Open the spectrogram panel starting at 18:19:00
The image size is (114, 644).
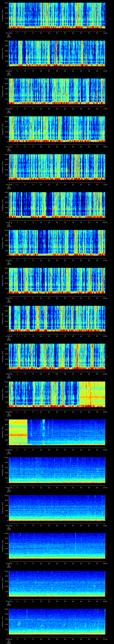[x=57, y=205]
